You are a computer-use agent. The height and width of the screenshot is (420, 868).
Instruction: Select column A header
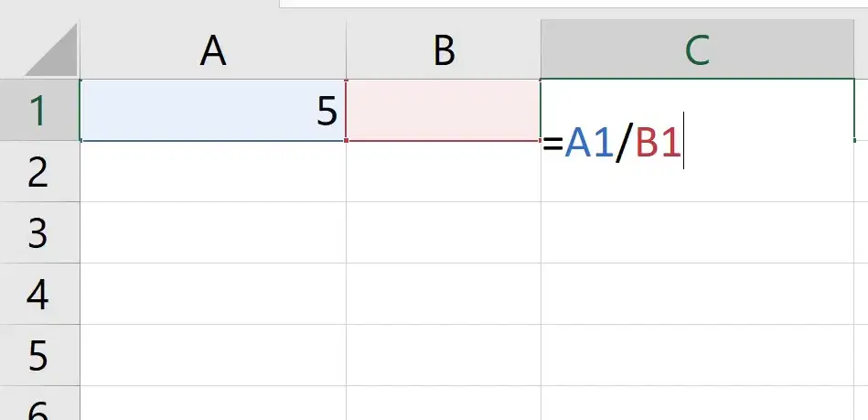coord(213,49)
